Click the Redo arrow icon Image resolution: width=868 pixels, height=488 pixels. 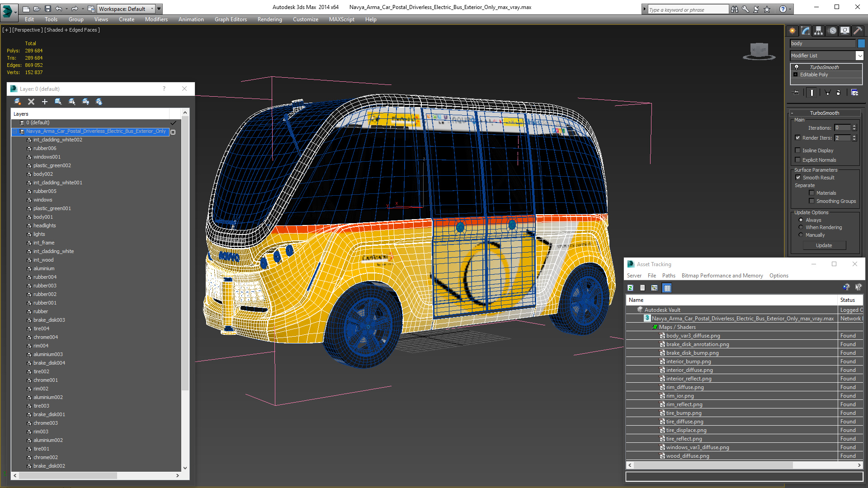click(75, 9)
